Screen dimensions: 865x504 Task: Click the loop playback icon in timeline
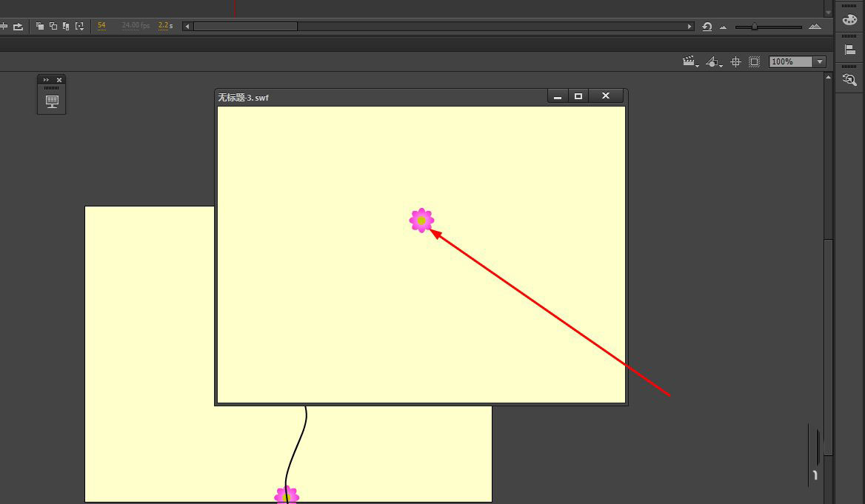[19, 26]
